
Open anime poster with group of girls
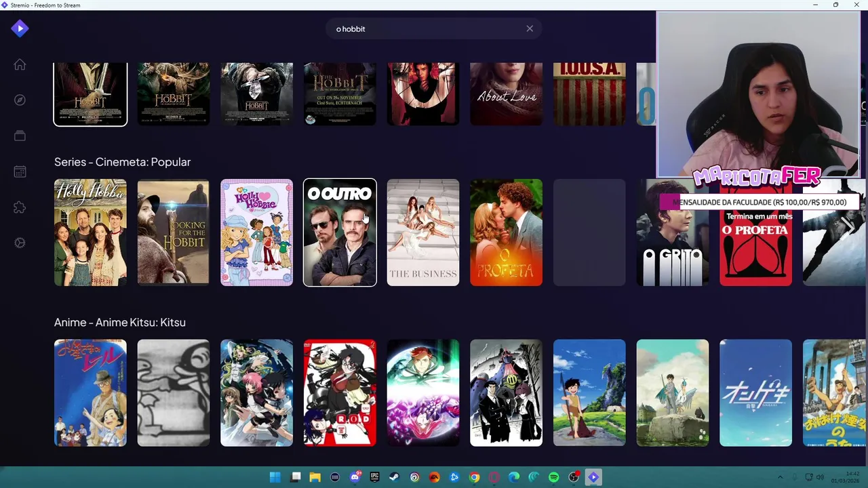tap(256, 393)
